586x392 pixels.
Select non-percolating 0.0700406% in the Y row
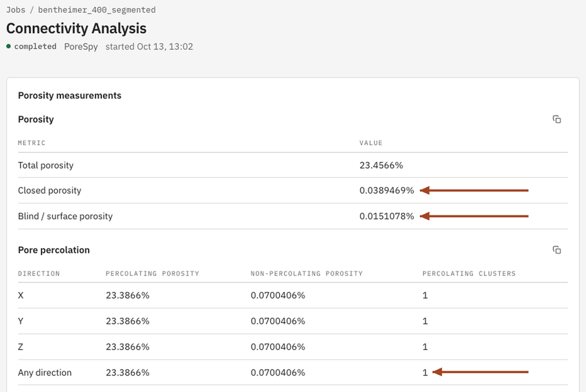coord(278,321)
